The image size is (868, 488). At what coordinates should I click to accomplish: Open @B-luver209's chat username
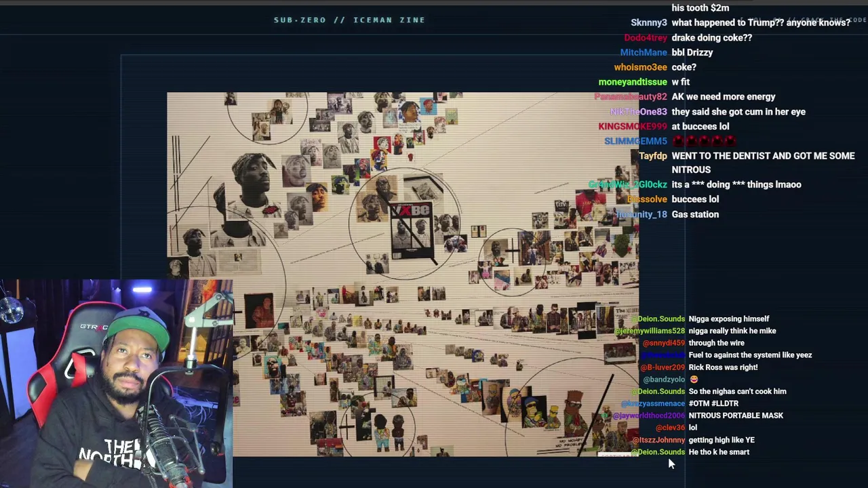click(663, 368)
